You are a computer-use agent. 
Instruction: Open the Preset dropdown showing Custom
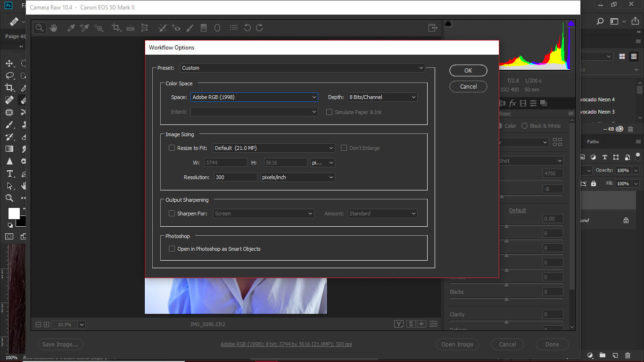pos(303,68)
